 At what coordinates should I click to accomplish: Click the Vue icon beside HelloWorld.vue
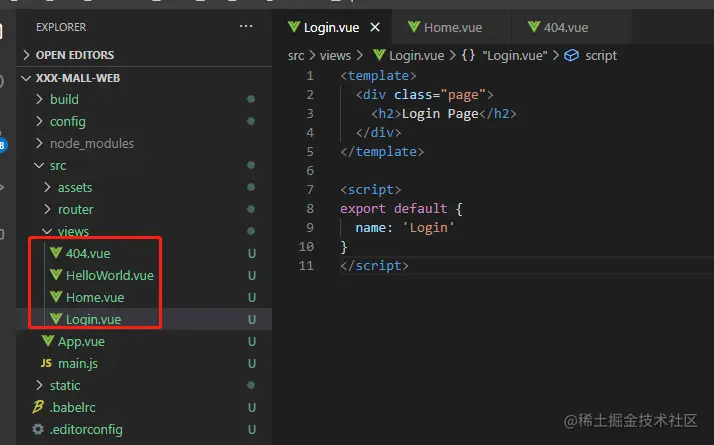click(56, 275)
